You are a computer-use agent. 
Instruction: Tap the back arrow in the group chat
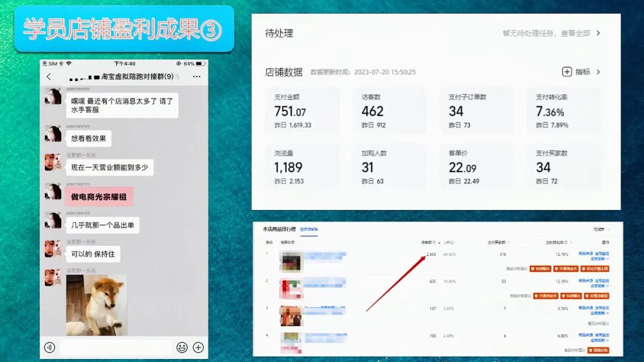pyautogui.click(x=49, y=76)
